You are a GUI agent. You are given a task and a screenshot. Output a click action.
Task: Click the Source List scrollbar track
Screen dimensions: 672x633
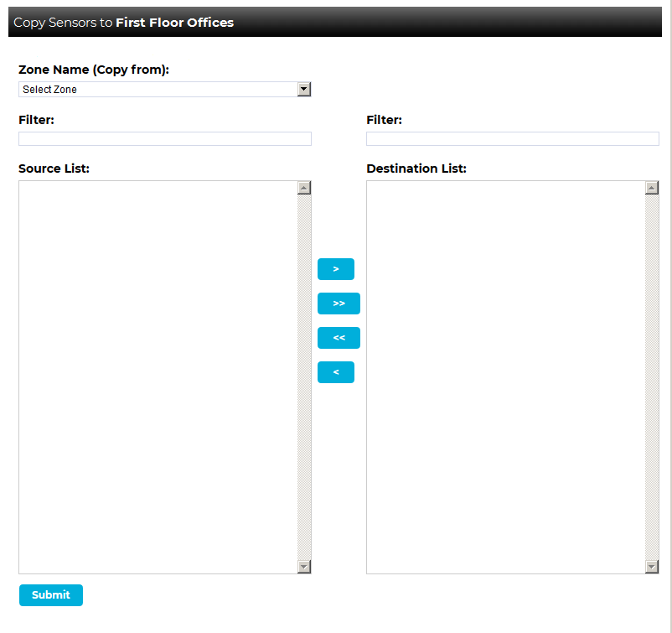(304, 377)
